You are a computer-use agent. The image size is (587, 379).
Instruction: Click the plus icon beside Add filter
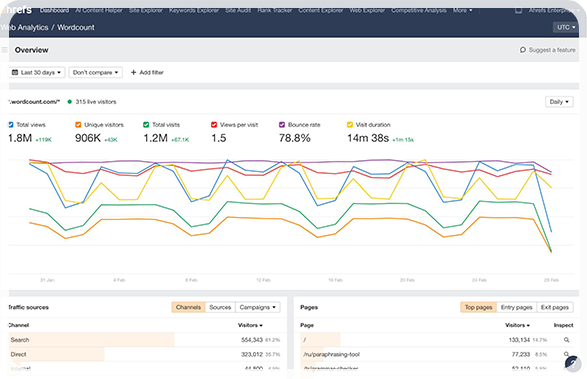(133, 72)
